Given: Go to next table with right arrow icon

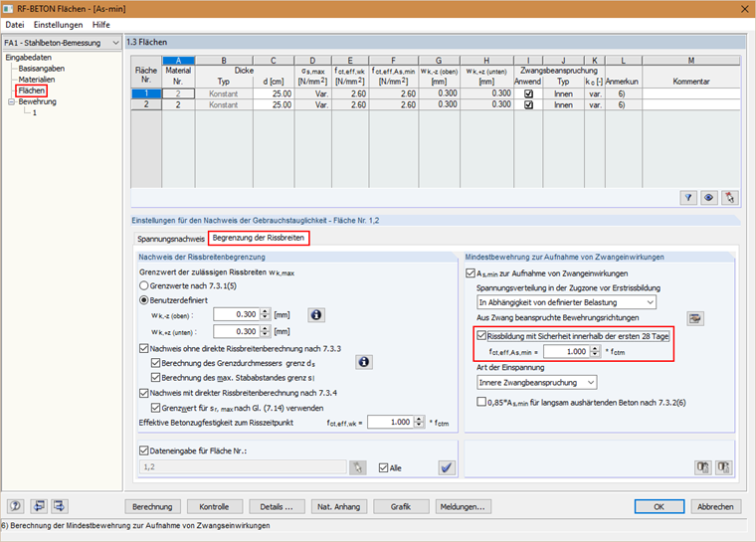Looking at the screenshot, I should click(x=60, y=506).
